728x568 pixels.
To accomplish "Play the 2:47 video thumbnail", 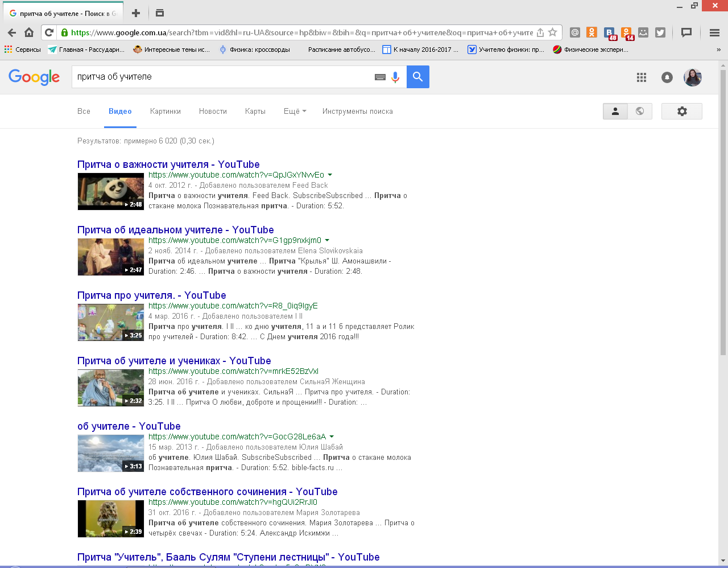I will [111, 257].
